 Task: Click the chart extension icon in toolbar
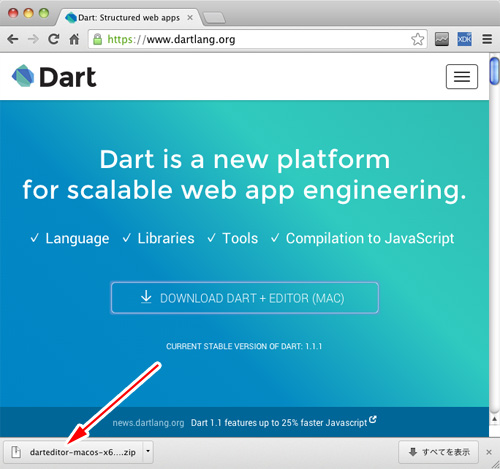[x=442, y=39]
